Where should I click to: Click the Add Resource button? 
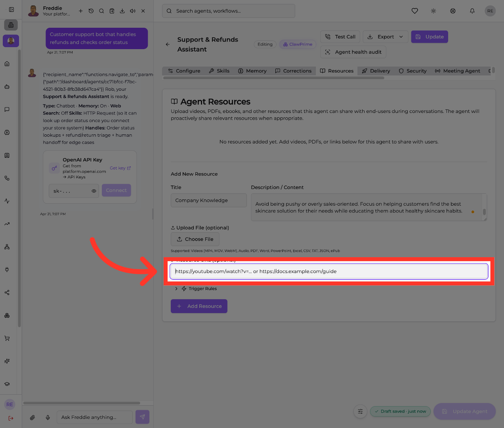click(x=199, y=306)
